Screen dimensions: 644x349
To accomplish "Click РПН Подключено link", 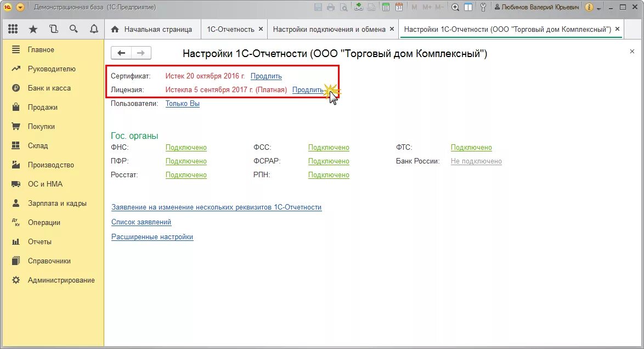I will (x=329, y=174).
